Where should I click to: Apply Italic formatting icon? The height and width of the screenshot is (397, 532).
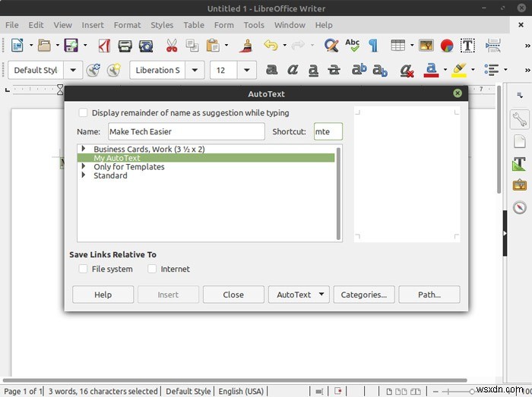293,70
